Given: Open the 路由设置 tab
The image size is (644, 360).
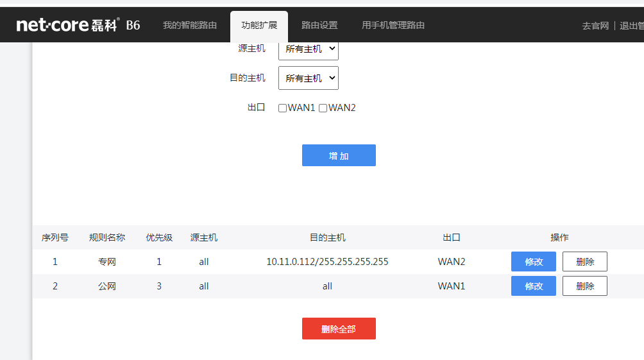Looking at the screenshot, I should point(319,25).
